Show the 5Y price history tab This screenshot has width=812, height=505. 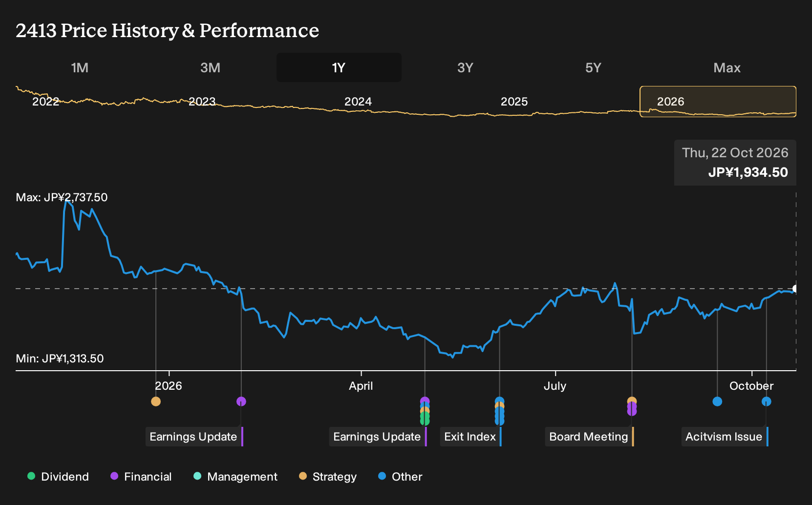click(x=593, y=67)
